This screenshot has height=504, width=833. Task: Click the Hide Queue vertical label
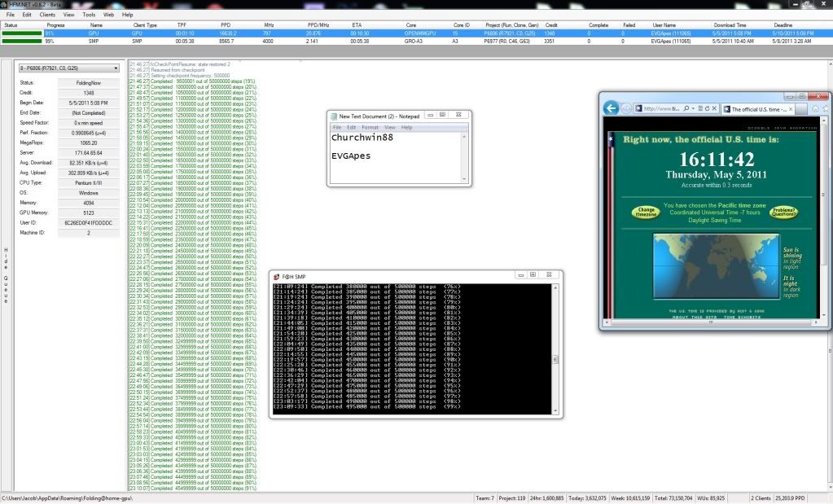[7, 275]
